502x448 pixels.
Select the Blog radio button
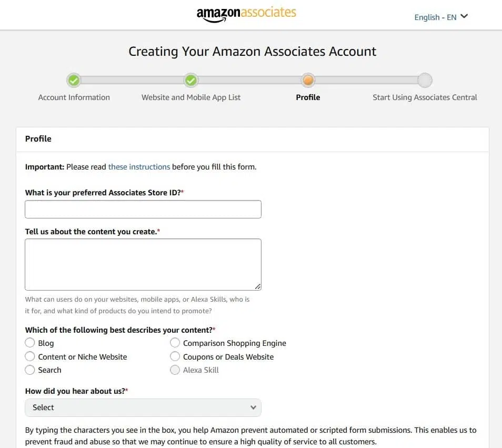point(30,343)
